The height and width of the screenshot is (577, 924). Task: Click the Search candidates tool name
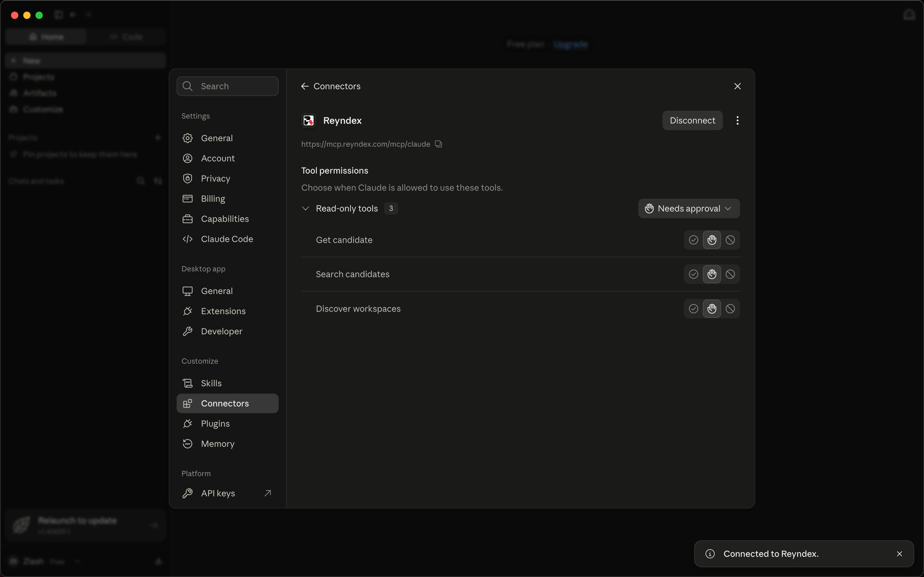(353, 274)
